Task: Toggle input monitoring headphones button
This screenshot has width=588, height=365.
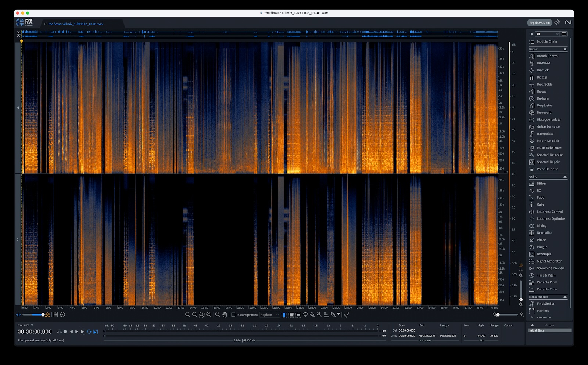Action: pyautogui.click(x=60, y=332)
